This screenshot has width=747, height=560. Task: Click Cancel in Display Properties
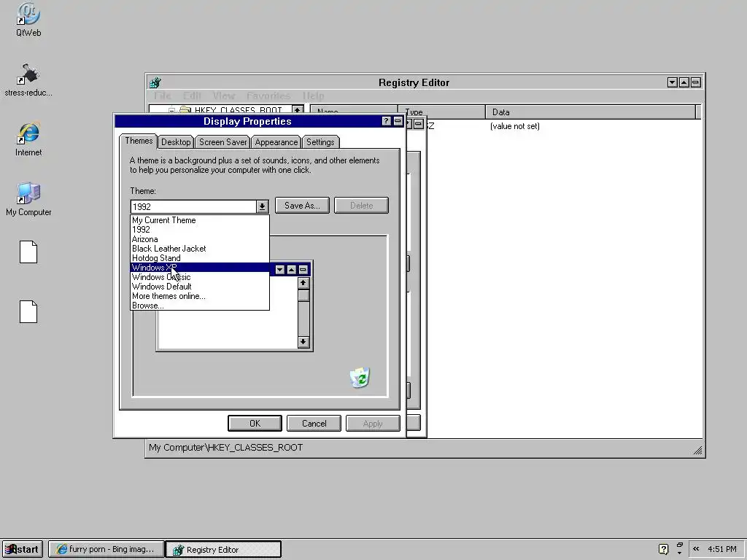click(x=314, y=424)
